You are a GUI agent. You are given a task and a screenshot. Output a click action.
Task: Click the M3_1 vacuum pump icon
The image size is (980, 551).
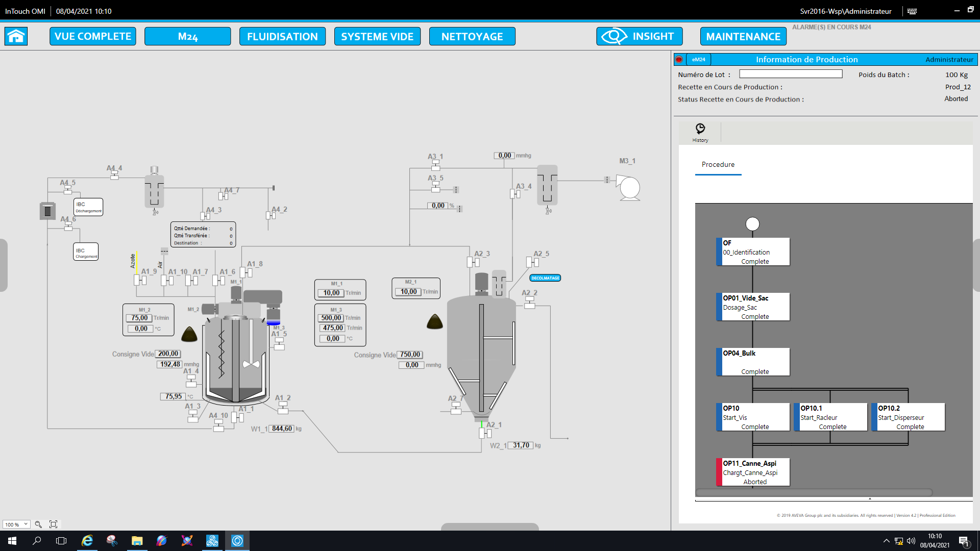[x=628, y=188]
